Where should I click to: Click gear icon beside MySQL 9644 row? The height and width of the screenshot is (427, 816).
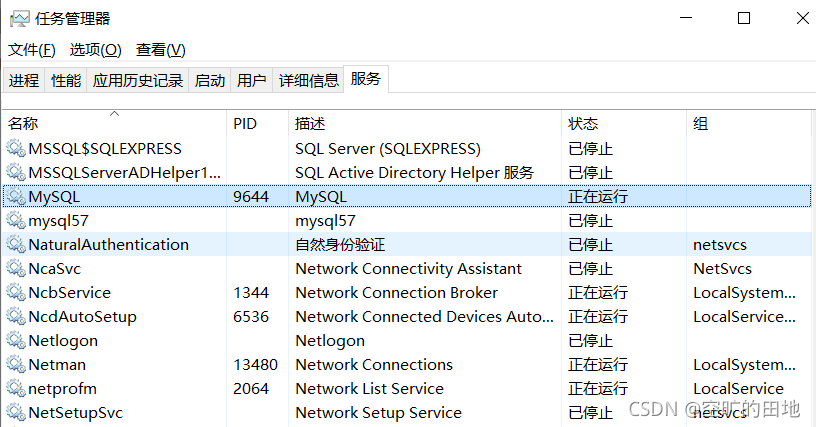coord(16,197)
